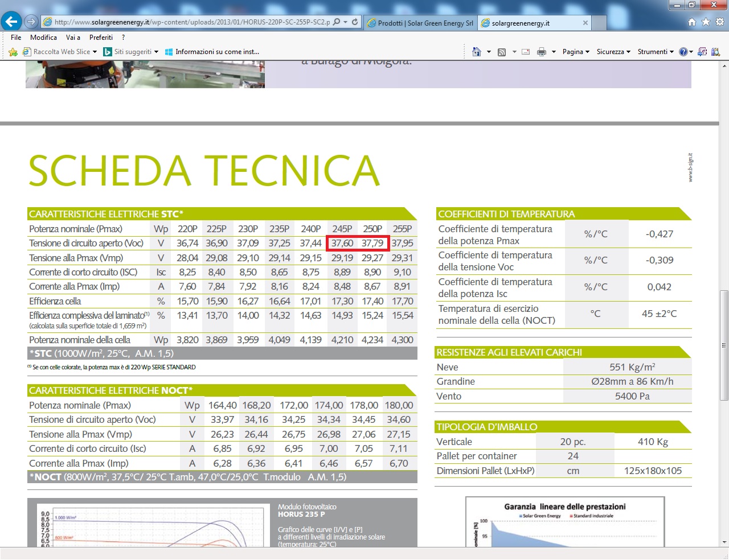Close the solargreenenergy.it tab
The width and height of the screenshot is (729, 560).
[585, 23]
